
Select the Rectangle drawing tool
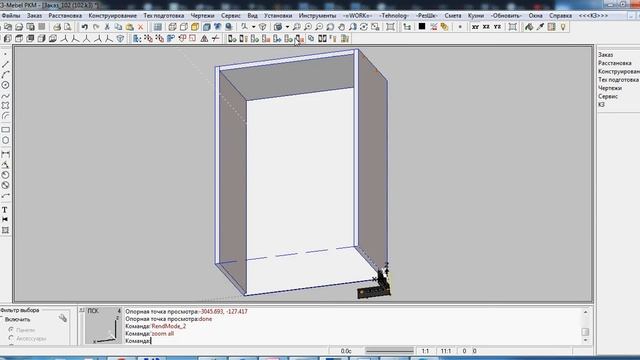(x=5, y=130)
